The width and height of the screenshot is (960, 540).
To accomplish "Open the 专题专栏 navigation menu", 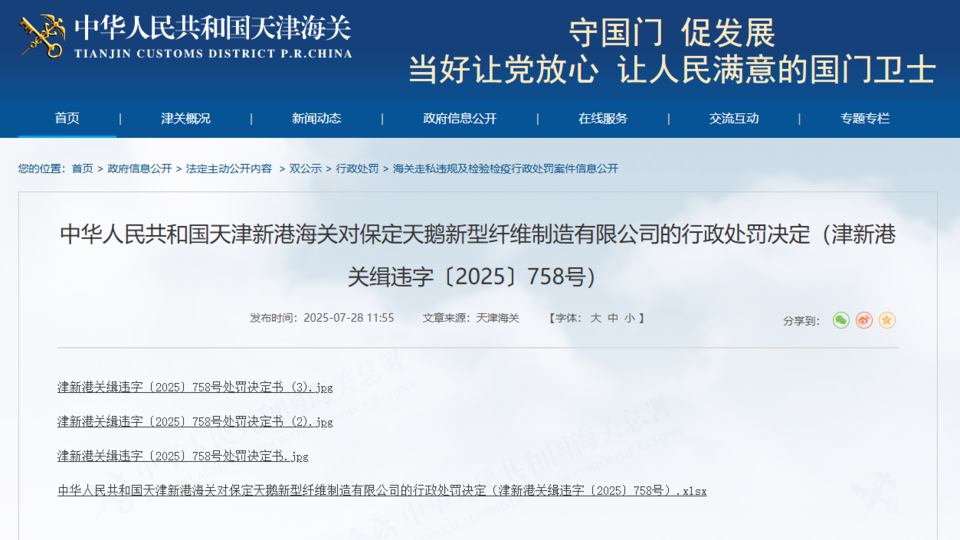I will pyautogui.click(x=864, y=118).
